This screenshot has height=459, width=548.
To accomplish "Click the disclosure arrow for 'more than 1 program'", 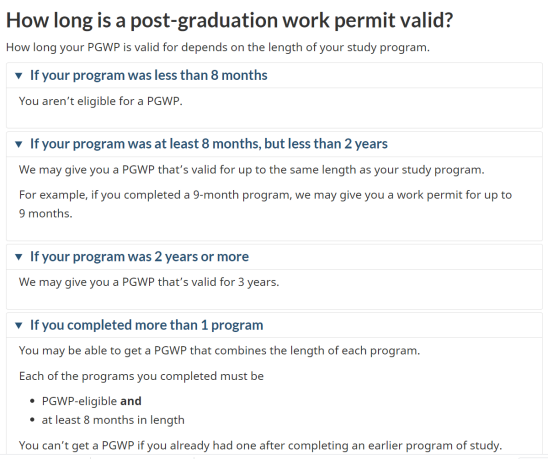I will coord(19,325).
